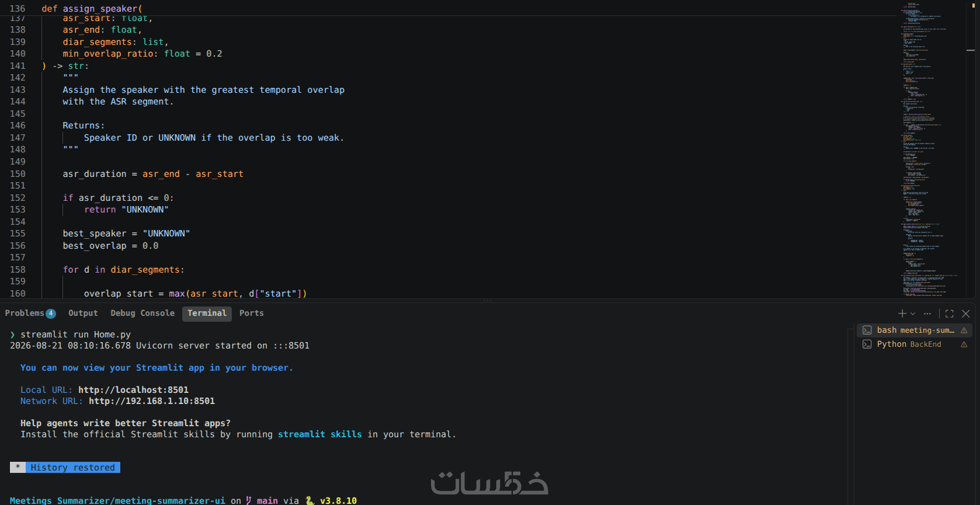Click the Returns: docstring heading
The image size is (980, 505).
click(x=84, y=126)
